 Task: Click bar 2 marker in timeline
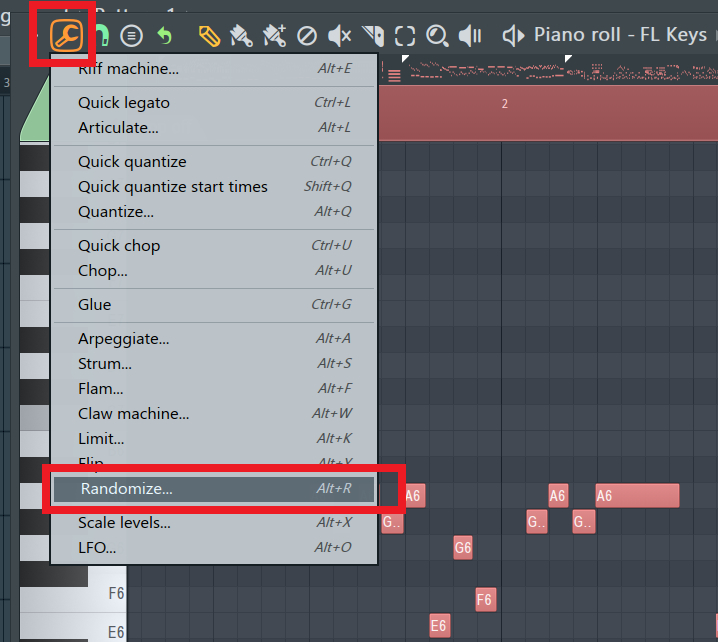point(505,104)
